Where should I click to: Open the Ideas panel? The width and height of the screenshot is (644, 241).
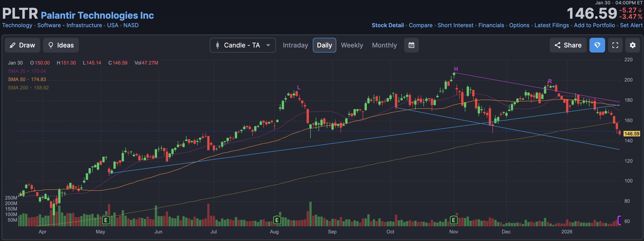(x=61, y=45)
